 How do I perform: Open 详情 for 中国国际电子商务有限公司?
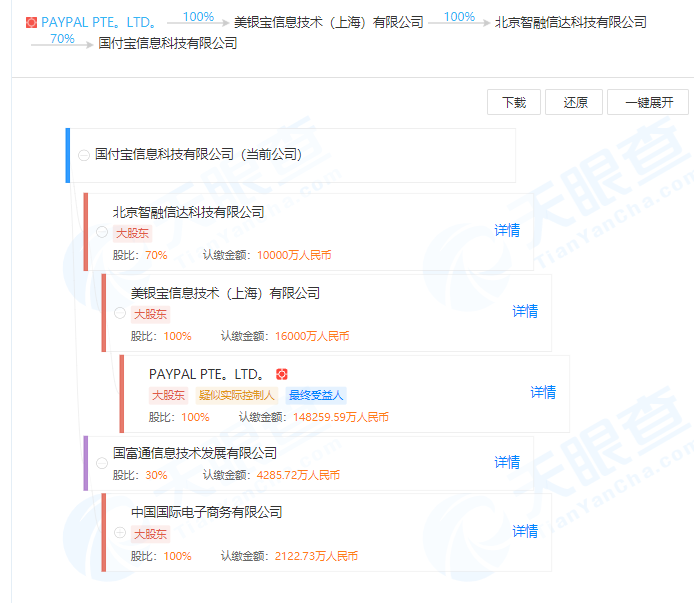click(x=525, y=531)
